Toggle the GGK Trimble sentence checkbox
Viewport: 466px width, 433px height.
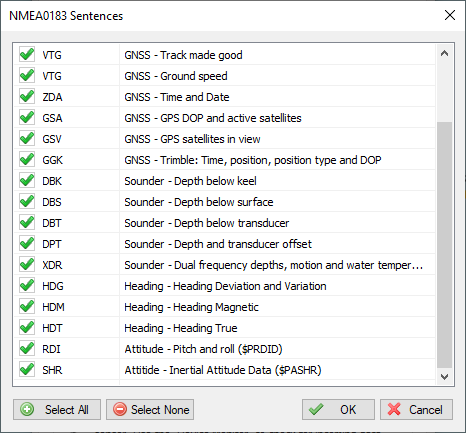[x=27, y=160]
